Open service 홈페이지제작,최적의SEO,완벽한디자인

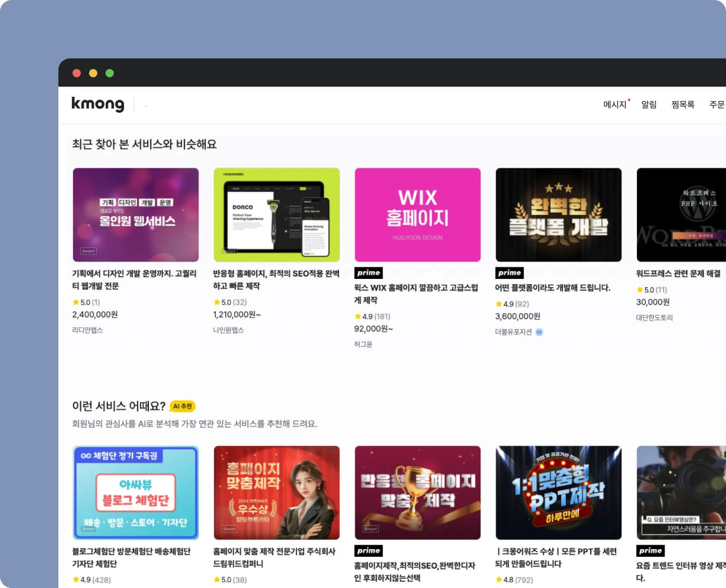pyautogui.click(x=415, y=572)
